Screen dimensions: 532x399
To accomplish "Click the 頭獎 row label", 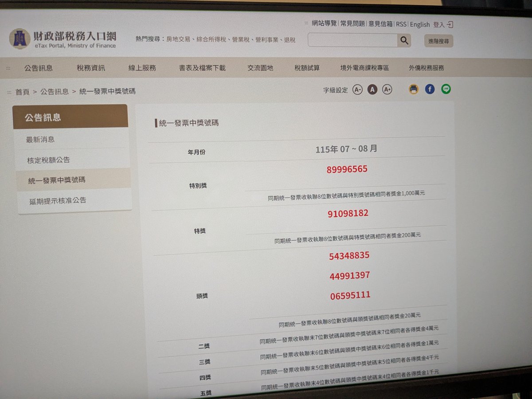I will [x=202, y=296].
